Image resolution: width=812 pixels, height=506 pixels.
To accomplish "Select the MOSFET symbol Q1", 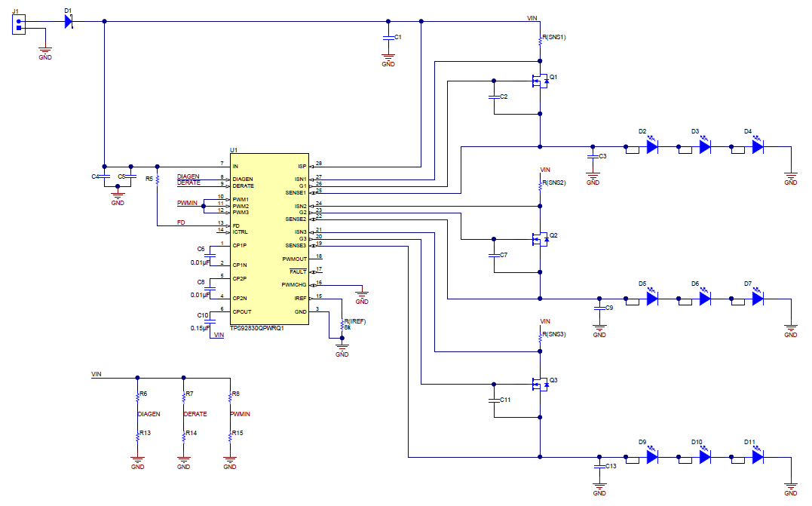I will pos(540,80).
